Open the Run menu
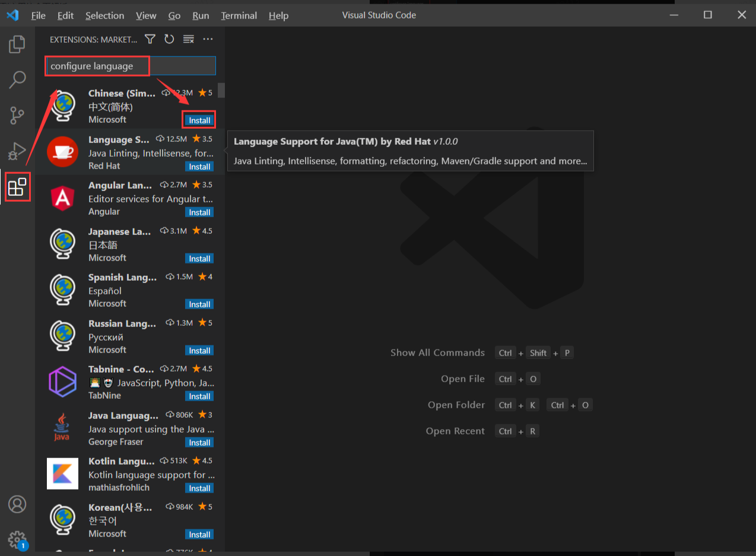756x556 pixels. [x=201, y=15]
